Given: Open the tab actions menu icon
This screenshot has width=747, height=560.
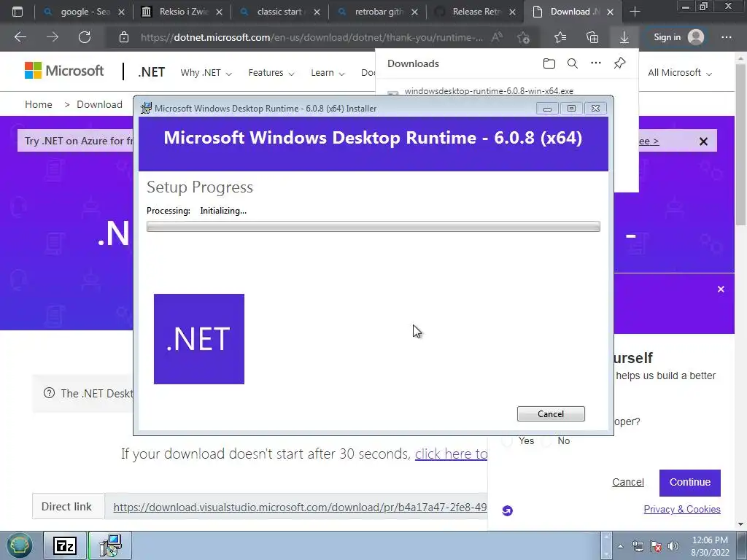Looking at the screenshot, I should point(18,12).
